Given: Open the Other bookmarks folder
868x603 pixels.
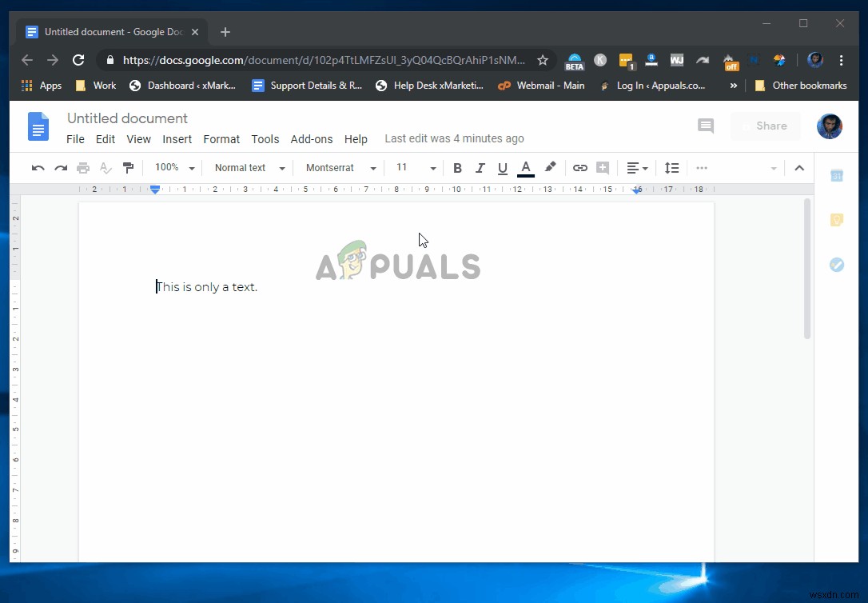Looking at the screenshot, I should click(801, 86).
